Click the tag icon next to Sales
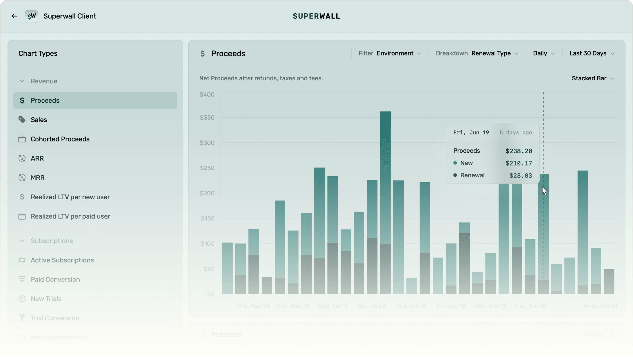 coord(22,120)
